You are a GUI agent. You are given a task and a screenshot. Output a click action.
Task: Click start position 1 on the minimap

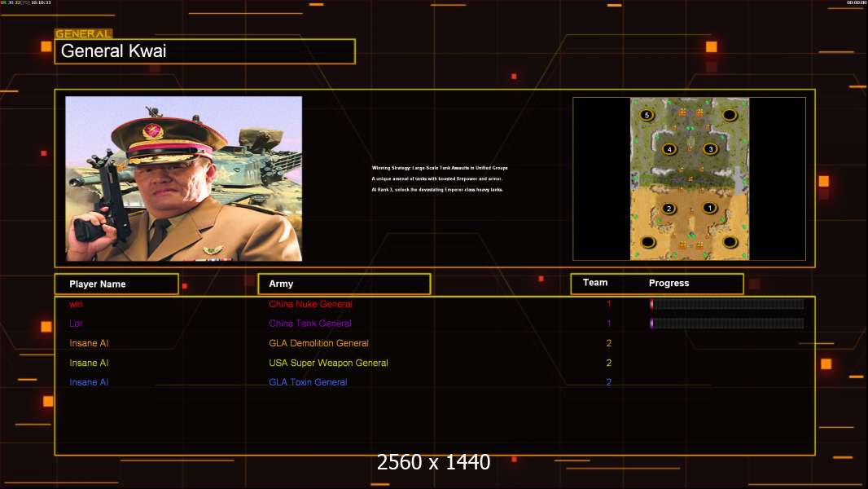(708, 208)
